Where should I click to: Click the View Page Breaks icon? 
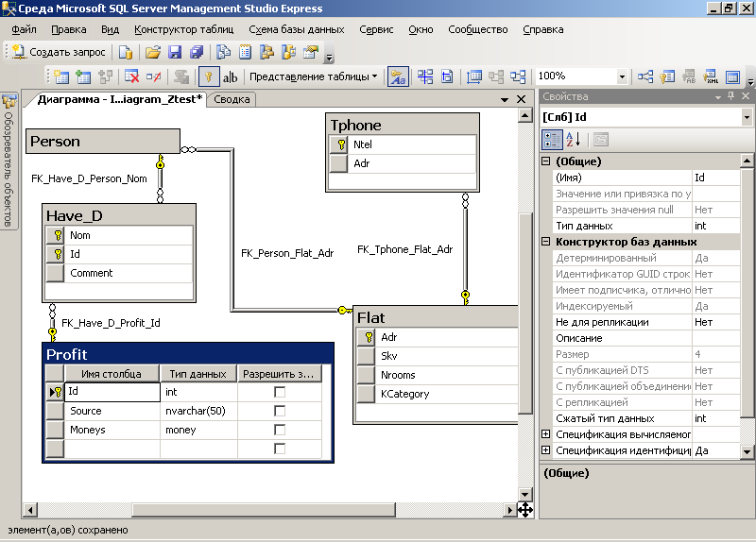(x=425, y=76)
